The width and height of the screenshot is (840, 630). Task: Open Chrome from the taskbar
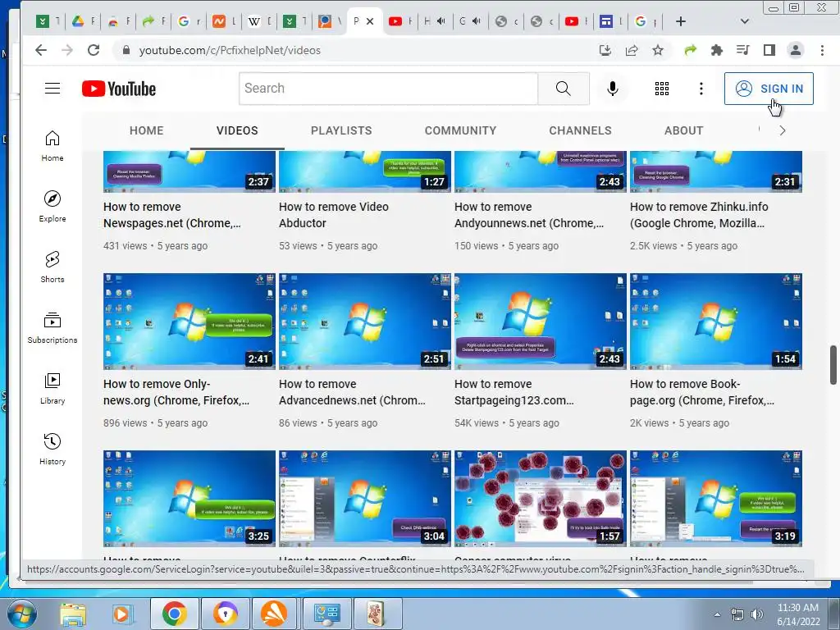coord(175,614)
